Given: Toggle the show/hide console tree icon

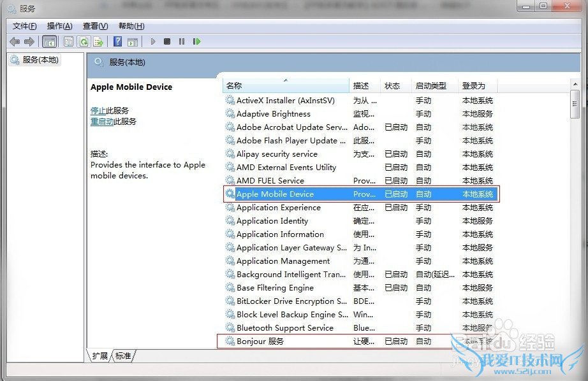Looking at the screenshot, I should (49, 42).
